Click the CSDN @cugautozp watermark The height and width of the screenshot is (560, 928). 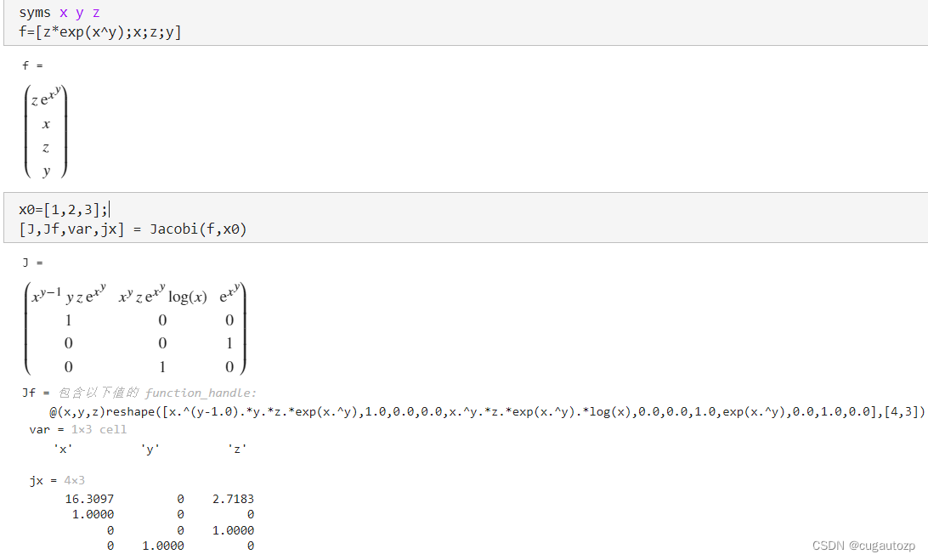863,546
